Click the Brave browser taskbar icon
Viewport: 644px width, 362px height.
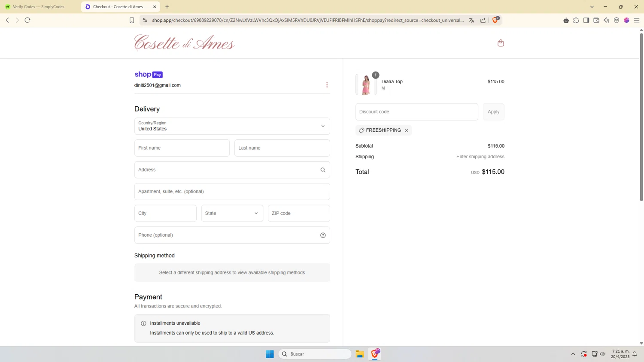375,354
